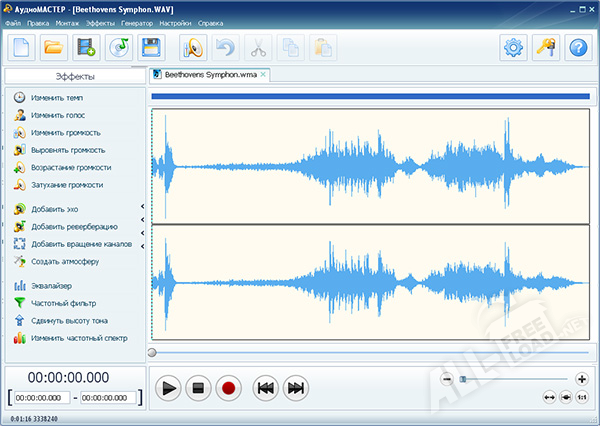
Task: Click the zoom slider handle
Action: 462,379
